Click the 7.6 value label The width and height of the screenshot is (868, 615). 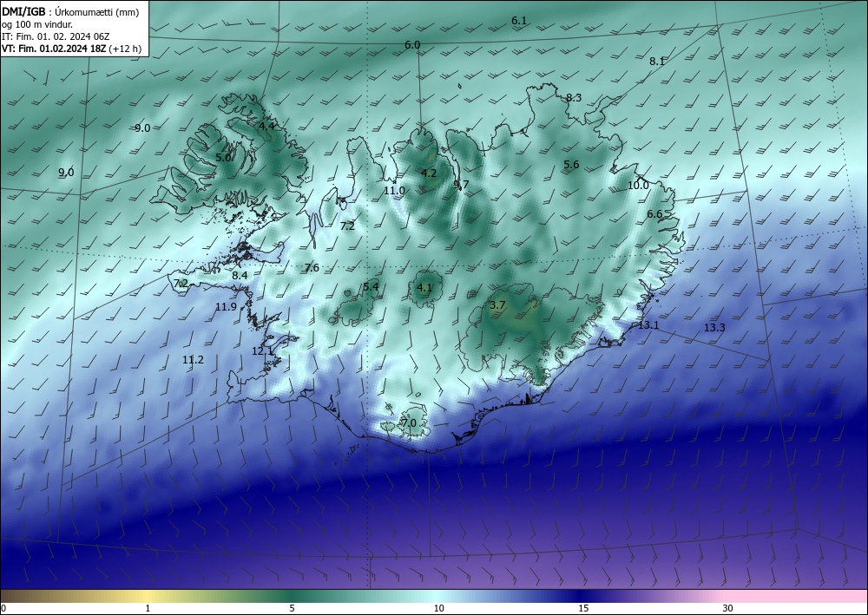click(x=312, y=268)
